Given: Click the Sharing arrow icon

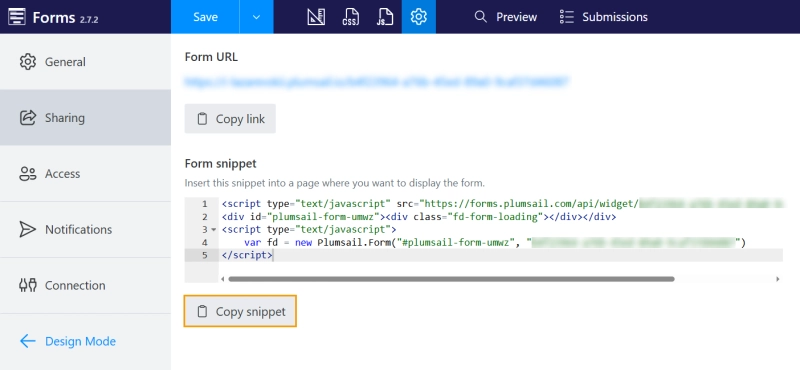Looking at the screenshot, I should click(28, 117).
